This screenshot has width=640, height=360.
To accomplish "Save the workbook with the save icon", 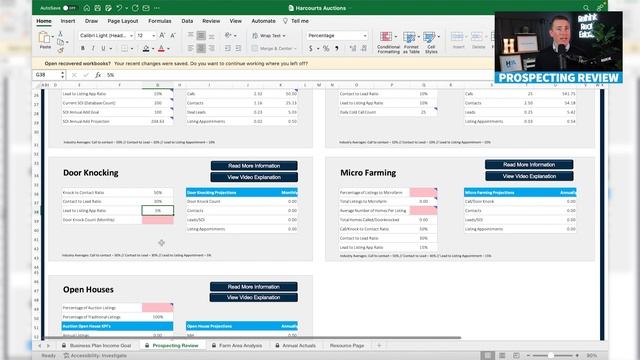I will click(x=98, y=8).
